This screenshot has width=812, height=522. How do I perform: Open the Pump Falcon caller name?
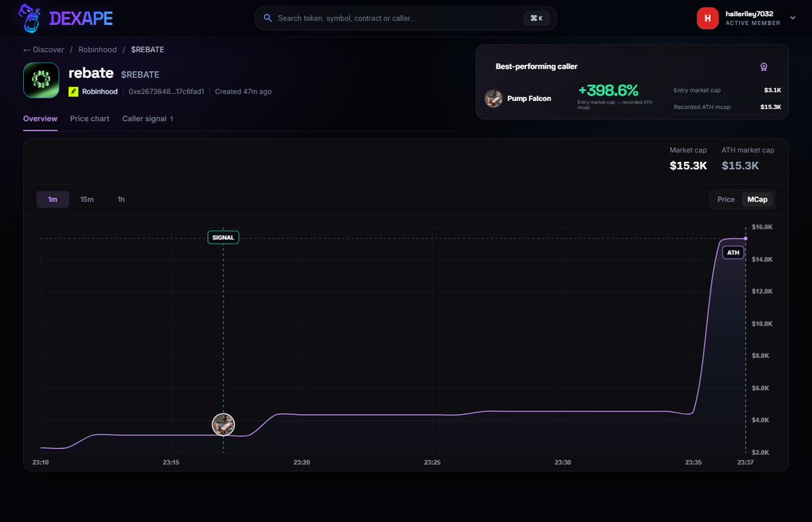click(529, 98)
